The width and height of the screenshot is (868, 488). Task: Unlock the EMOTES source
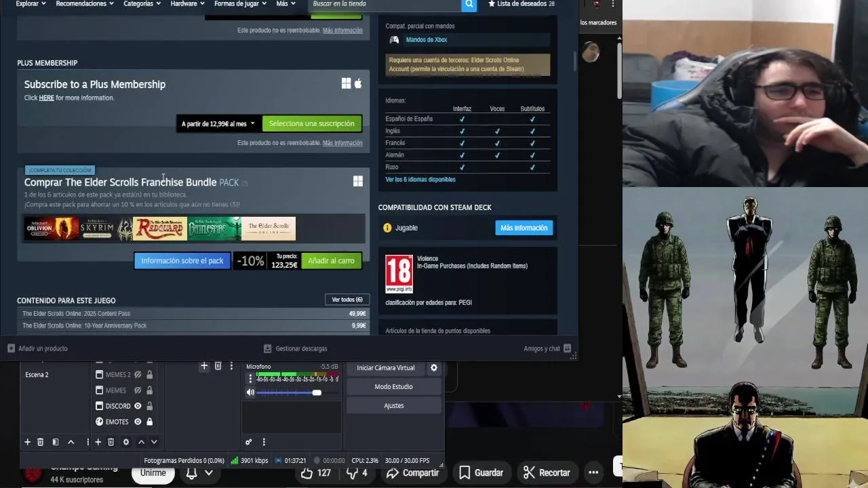point(149,422)
